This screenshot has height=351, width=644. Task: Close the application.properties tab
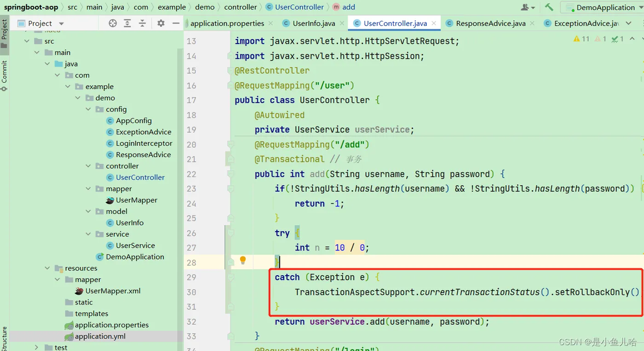(x=270, y=23)
